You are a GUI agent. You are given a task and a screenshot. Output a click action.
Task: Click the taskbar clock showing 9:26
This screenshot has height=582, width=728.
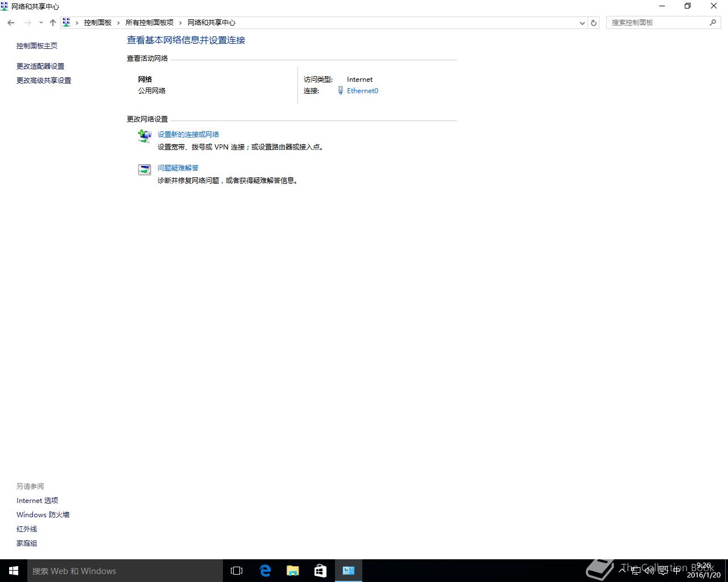pos(704,571)
